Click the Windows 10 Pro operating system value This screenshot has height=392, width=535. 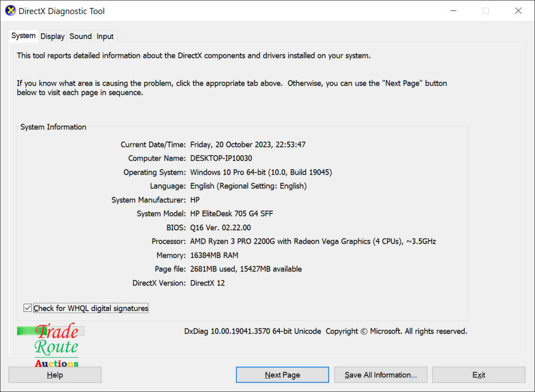pyautogui.click(x=261, y=172)
